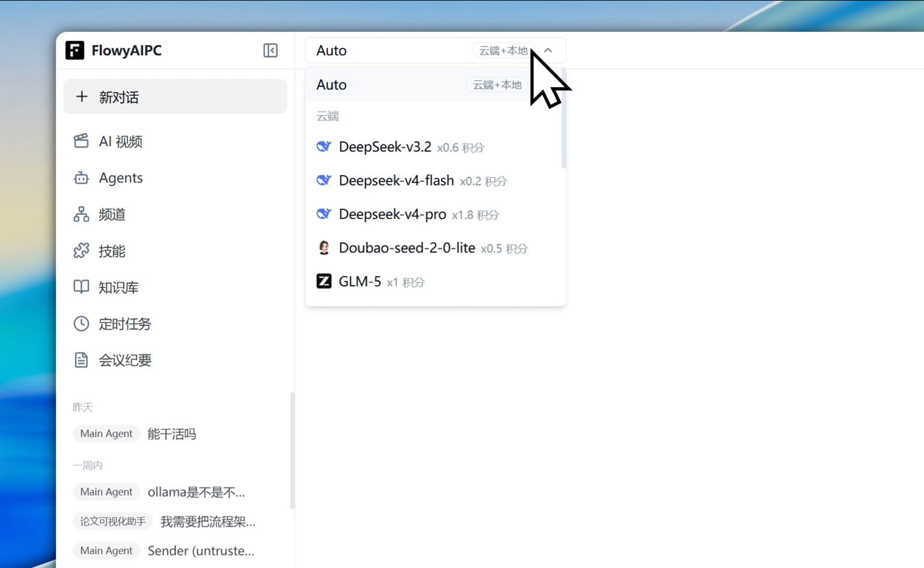Click the 一周内 history heading
This screenshot has width=924, height=568.
point(88,465)
